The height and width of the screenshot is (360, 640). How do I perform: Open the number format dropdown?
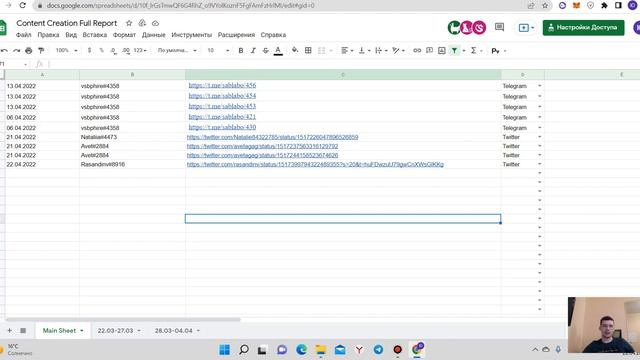click(x=140, y=51)
